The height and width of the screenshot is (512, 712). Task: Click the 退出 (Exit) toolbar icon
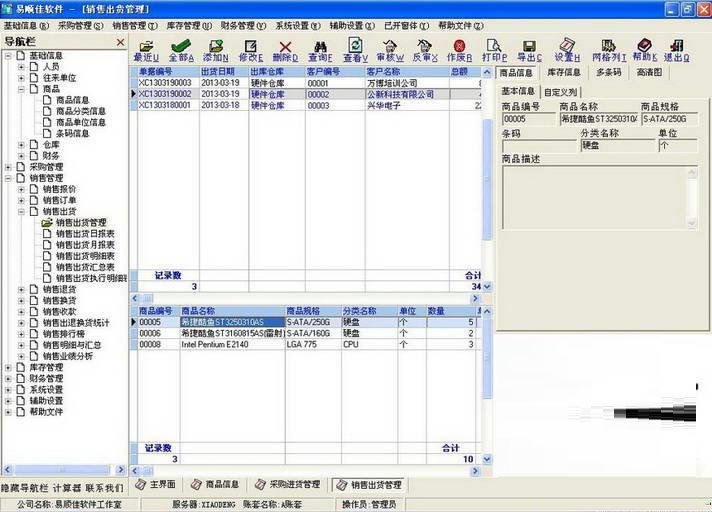[676, 51]
